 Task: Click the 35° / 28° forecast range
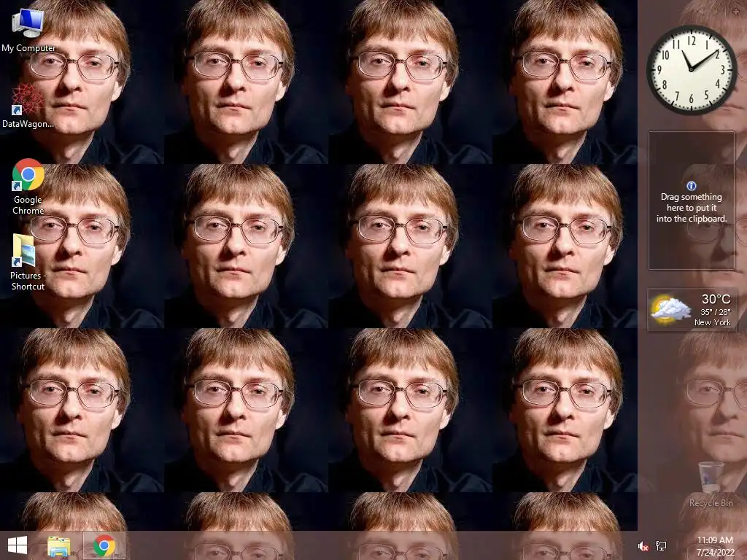[x=715, y=312]
